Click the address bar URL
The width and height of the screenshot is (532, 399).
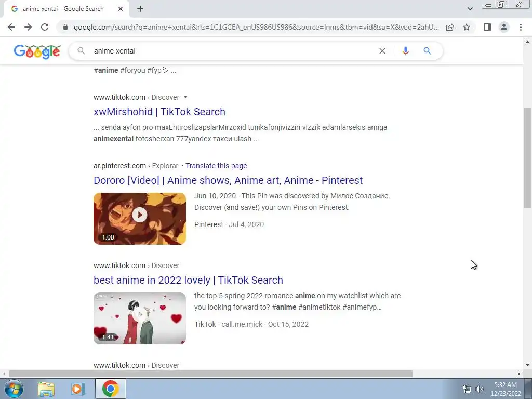(256, 27)
